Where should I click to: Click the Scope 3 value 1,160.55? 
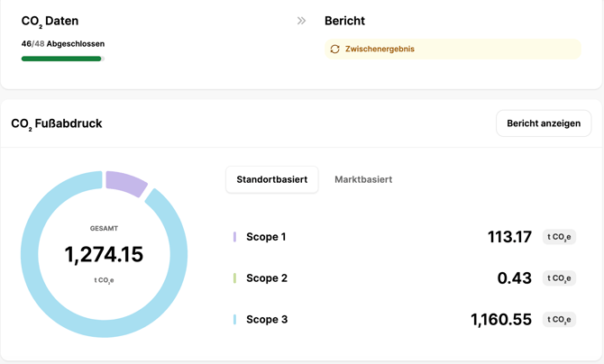pyautogui.click(x=500, y=320)
